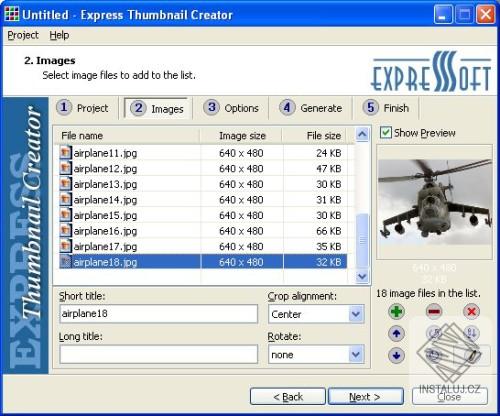Maximize the Express Thumbnail Creator window
This screenshot has height=416, width=500.
464,15
